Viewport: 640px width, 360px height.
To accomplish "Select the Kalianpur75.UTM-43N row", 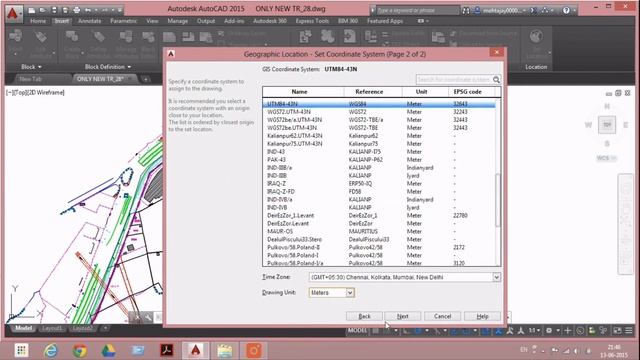I will pyautogui.click(x=379, y=144).
